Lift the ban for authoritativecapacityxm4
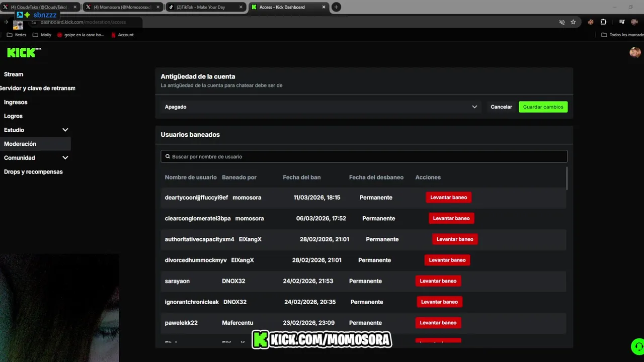Screen dimensions: 644x362 (455, 239)
